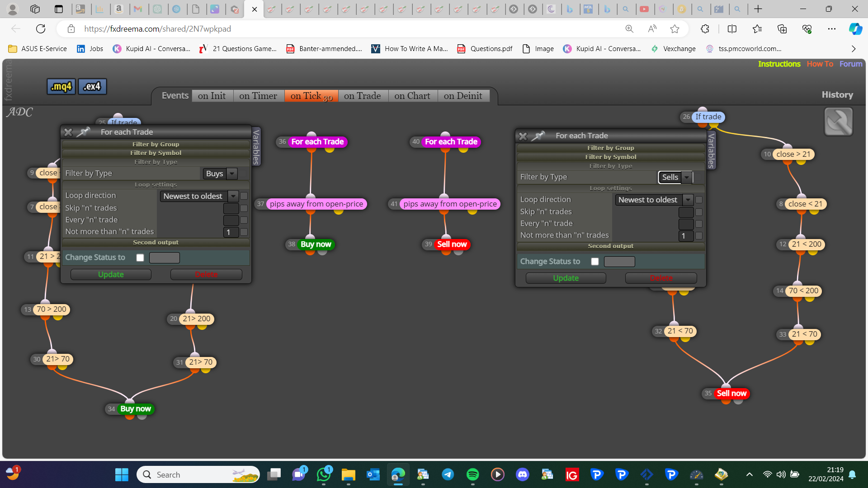
Task: Close the right For each Trade panel
Action: pyautogui.click(x=523, y=136)
